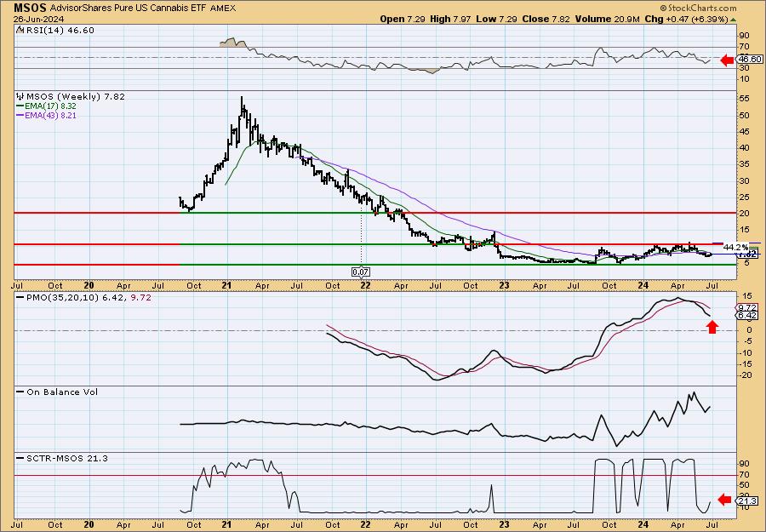Click the grey overbought RSI shaded area
The height and width of the screenshot is (532, 766).
(x=232, y=43)
